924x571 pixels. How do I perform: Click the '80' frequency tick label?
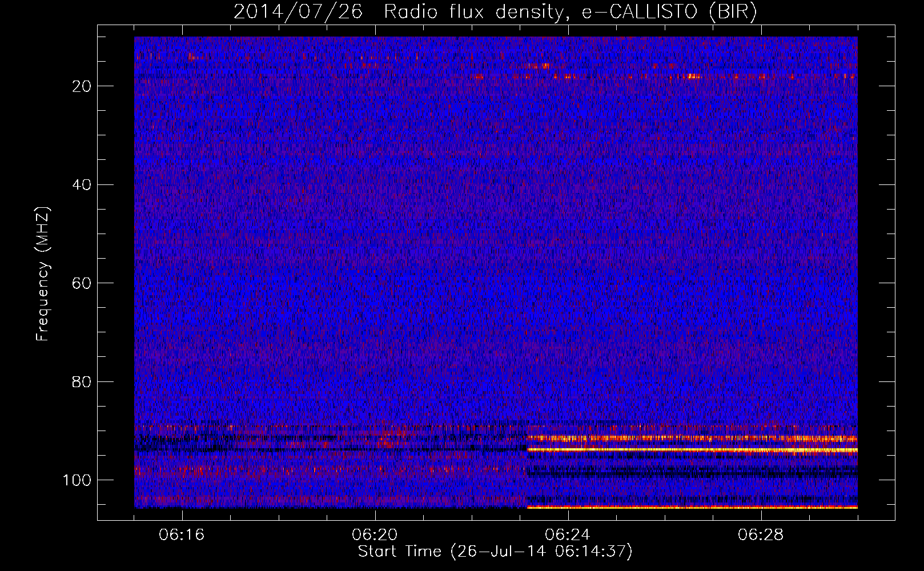(82, 382)
